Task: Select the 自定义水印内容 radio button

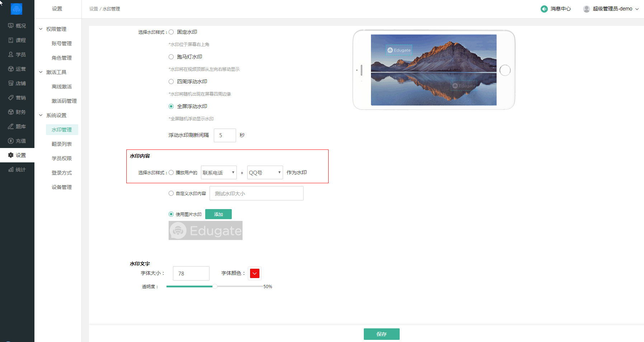Action: [x=171, y=193]
